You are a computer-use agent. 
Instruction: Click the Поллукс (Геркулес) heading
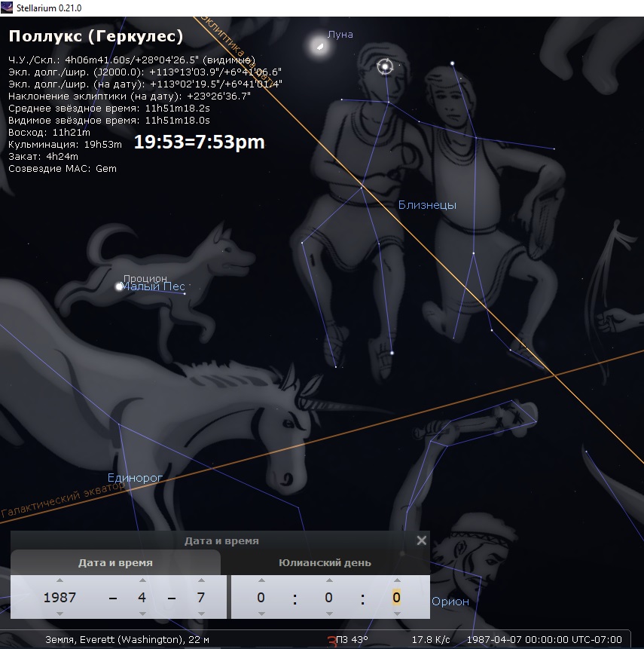coord(96,36)
